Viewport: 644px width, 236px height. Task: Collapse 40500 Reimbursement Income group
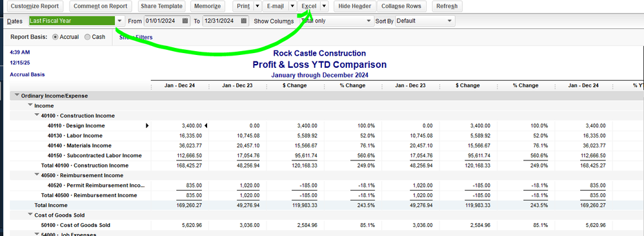(x=37, y=175)
